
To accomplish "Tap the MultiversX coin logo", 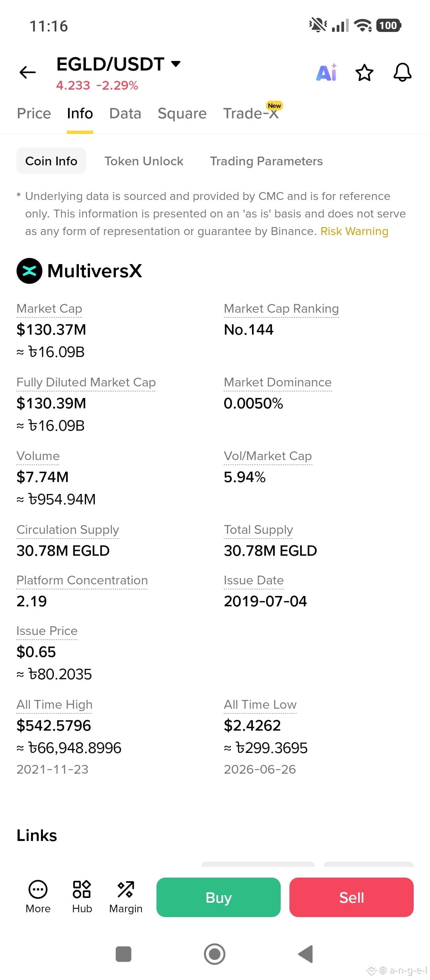I will 29,271.
